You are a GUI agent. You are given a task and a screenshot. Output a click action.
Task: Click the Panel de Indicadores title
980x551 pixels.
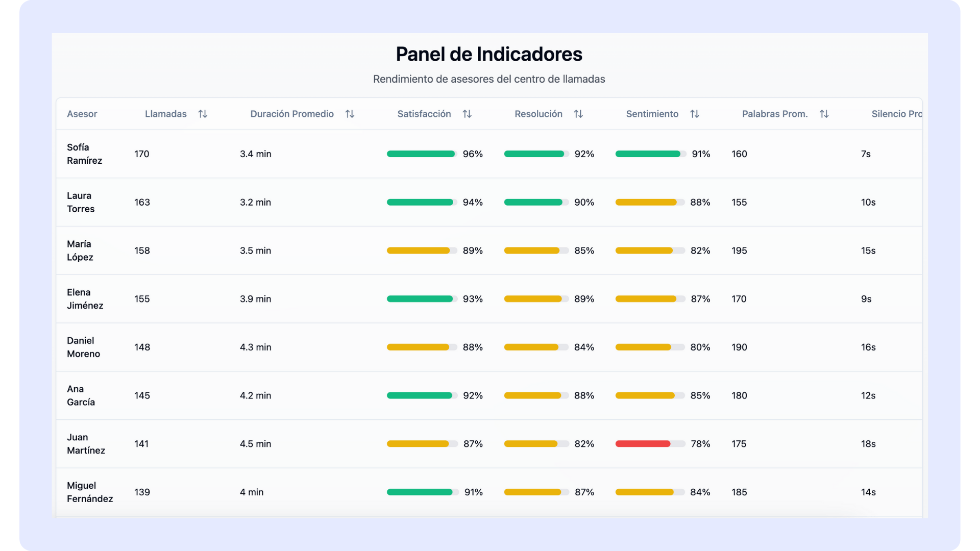489,55
